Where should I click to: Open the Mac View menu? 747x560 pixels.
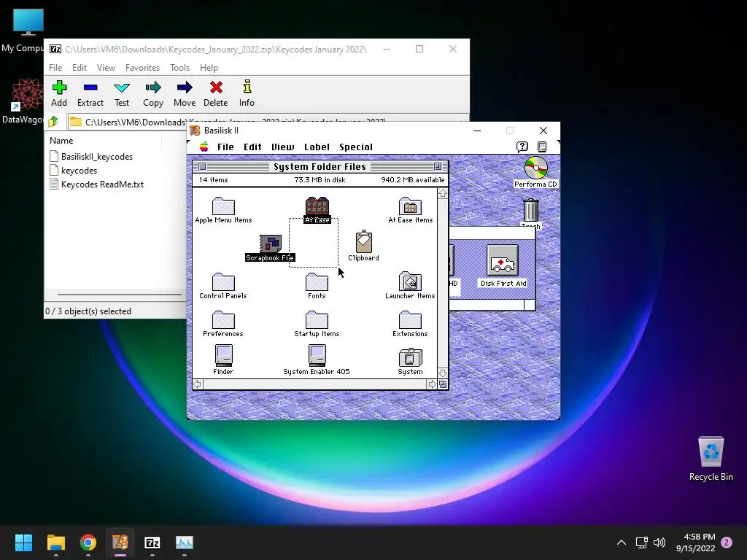click(283, 147)
